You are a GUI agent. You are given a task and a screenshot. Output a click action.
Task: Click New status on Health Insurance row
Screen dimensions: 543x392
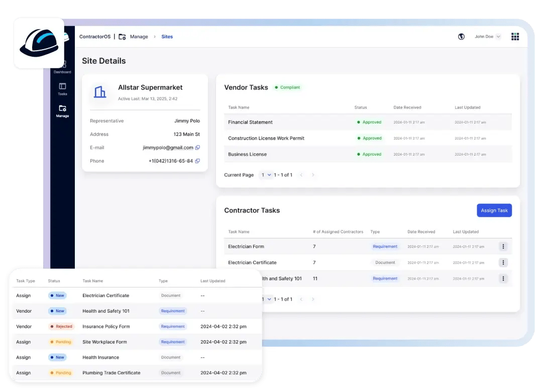[x=57, y=357]
